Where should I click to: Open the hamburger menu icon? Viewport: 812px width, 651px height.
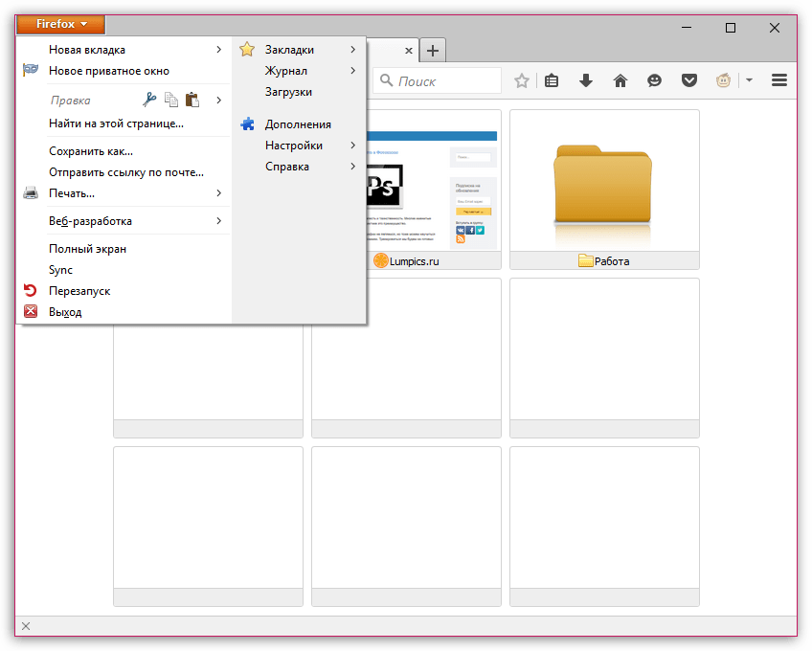(779, 81)
